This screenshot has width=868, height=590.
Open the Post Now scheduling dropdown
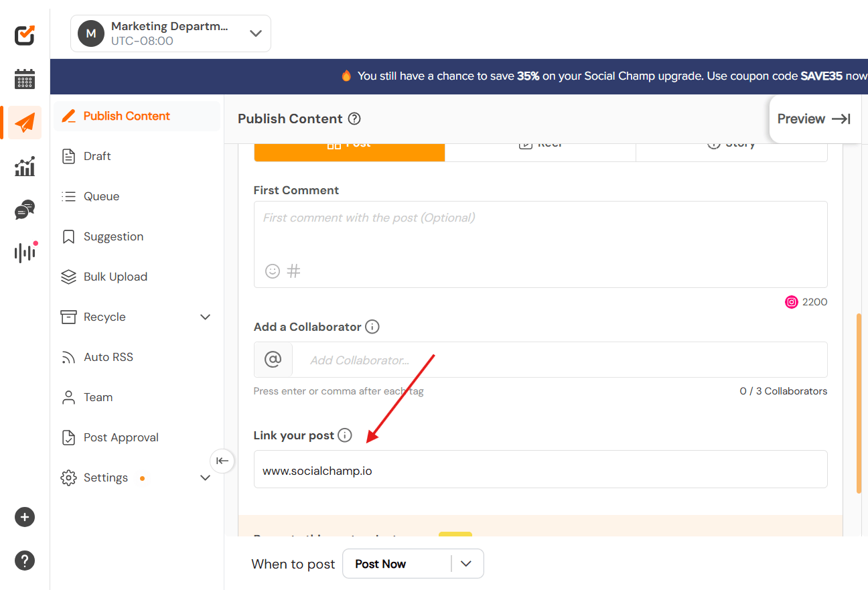tap(413, 564)
